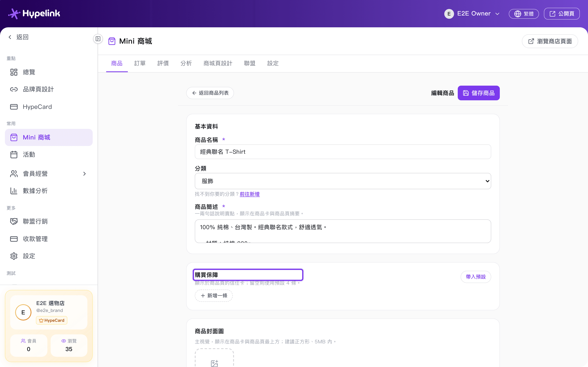The width and height of the screenshot is (588, 367).
Task: Open the 分類 dropdown showing 服飾
Action: (x=343, y=181)
